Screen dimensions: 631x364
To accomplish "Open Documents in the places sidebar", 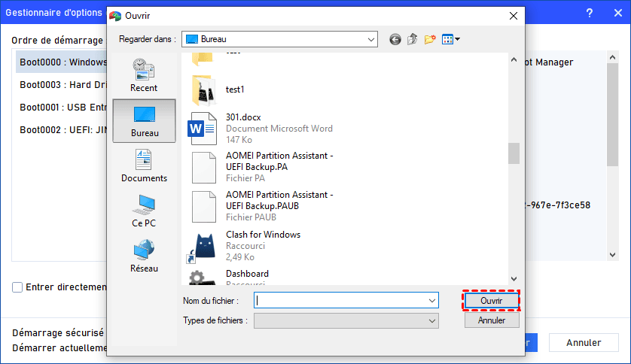I will pyautogui.click(x=144, y=166).
